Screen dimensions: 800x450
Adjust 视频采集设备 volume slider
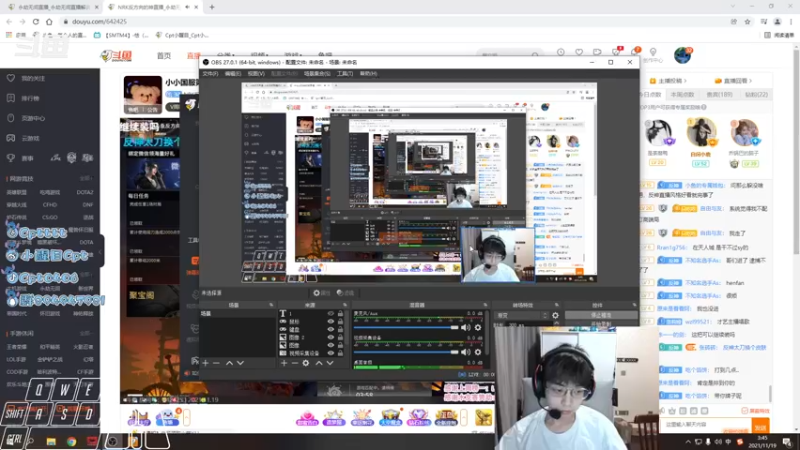(x=406, y=352)
